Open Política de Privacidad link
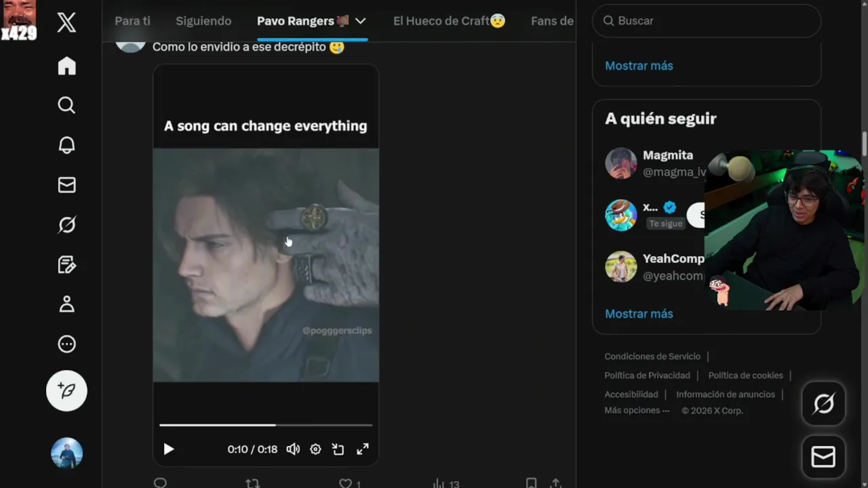Viewport: 868px width, 488px height. tap(648, 375)
